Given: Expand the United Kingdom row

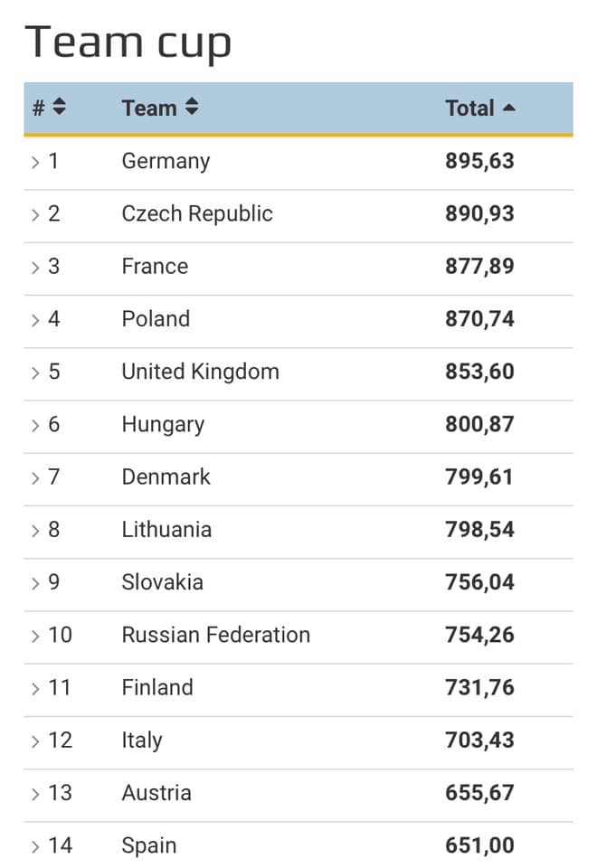Looking at the screenshot, I should pos(35,372).
